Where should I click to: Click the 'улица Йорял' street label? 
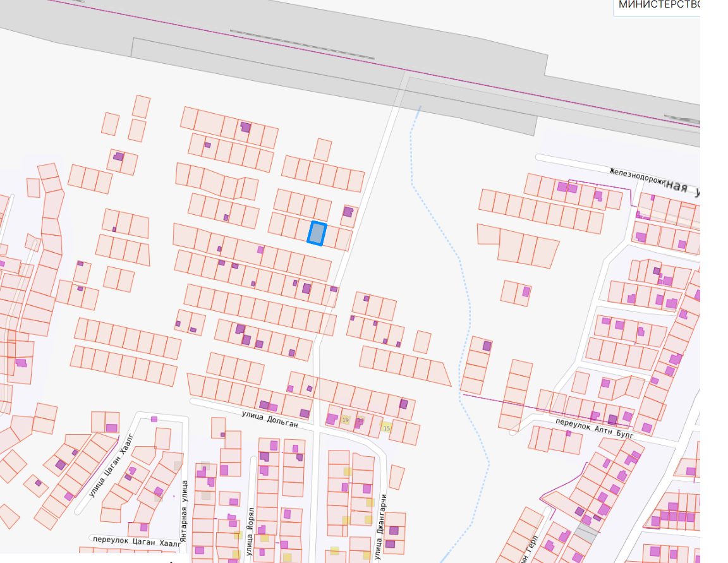coord(250,531)
